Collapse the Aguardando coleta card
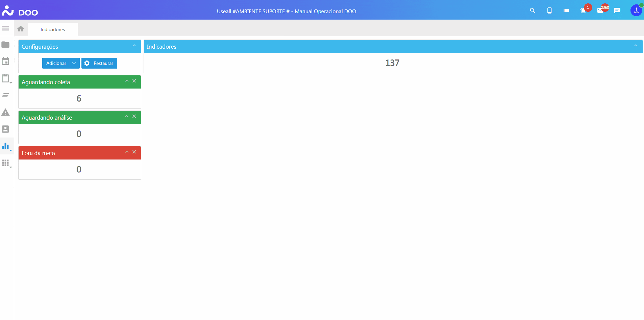The width and height of the screenshot is (644, 320). 127,81
